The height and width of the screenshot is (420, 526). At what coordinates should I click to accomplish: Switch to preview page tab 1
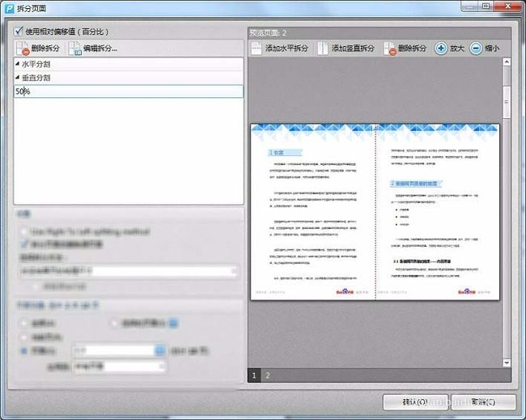click(x=254, y=375)
